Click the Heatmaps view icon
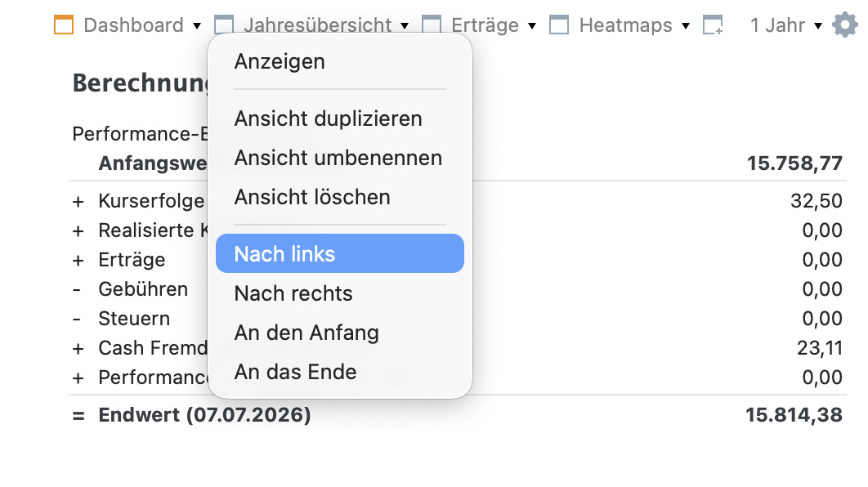 (x=559, y=25)
